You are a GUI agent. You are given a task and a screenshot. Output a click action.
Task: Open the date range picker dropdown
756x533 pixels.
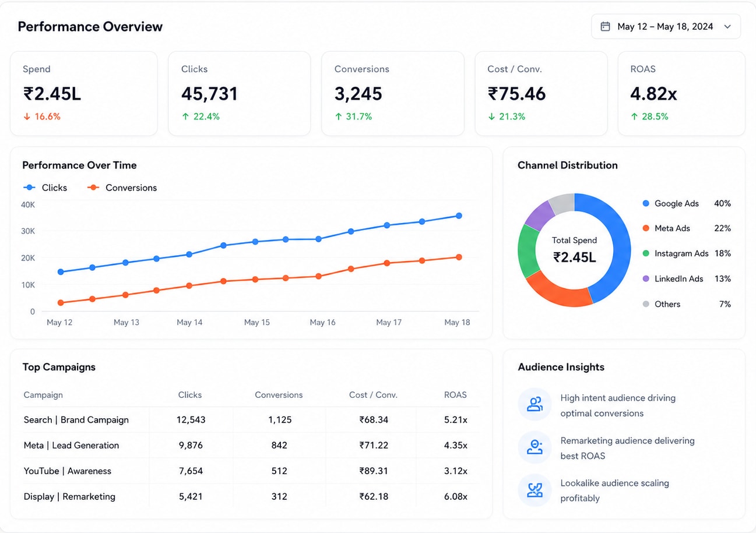[666, 27]
